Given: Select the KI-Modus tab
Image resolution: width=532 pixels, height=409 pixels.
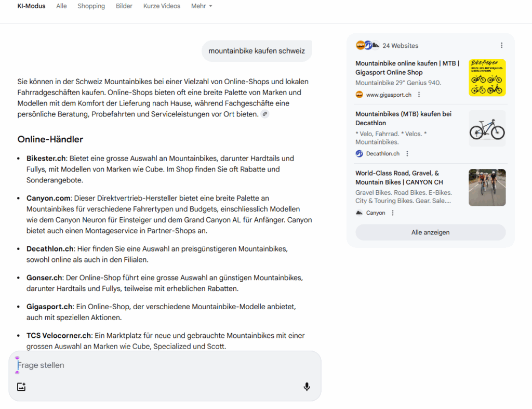Looking at the screenshot, I should (31, 6).
